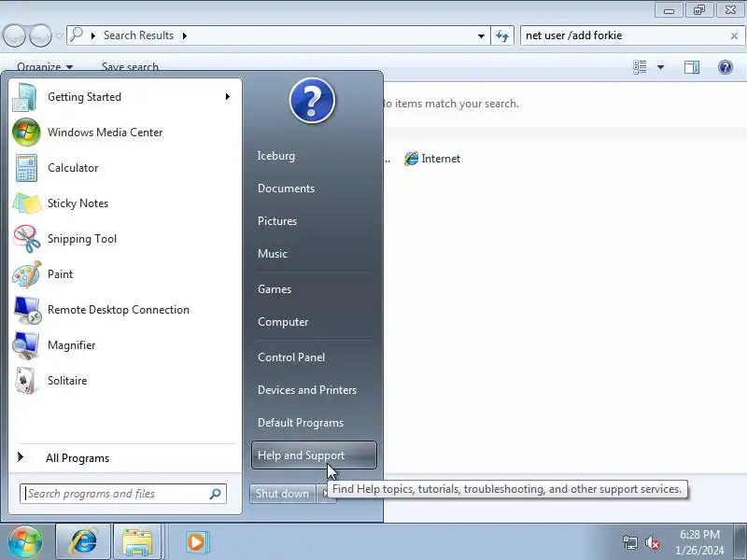Launch Windows Media Center from its icon

26,133
